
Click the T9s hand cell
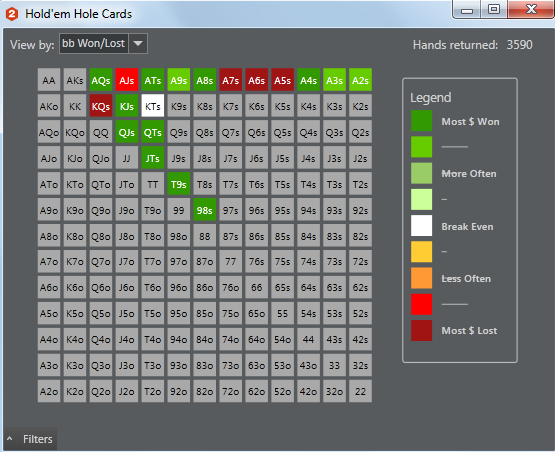coord(179,184)
